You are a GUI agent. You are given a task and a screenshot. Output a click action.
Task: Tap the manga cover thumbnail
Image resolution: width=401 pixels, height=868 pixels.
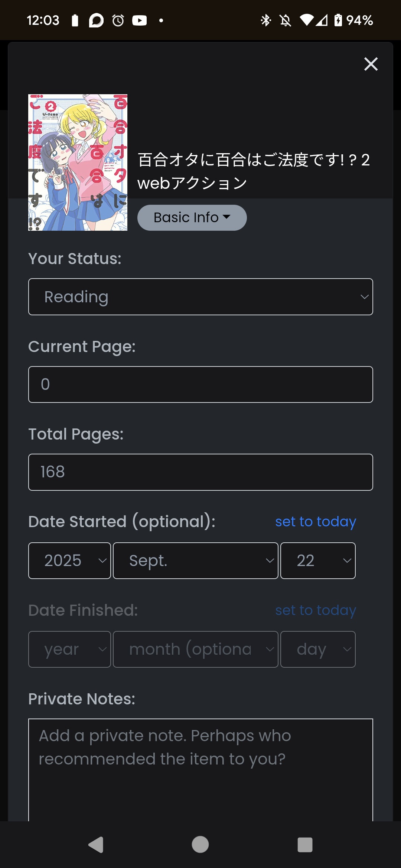point(78,162)
